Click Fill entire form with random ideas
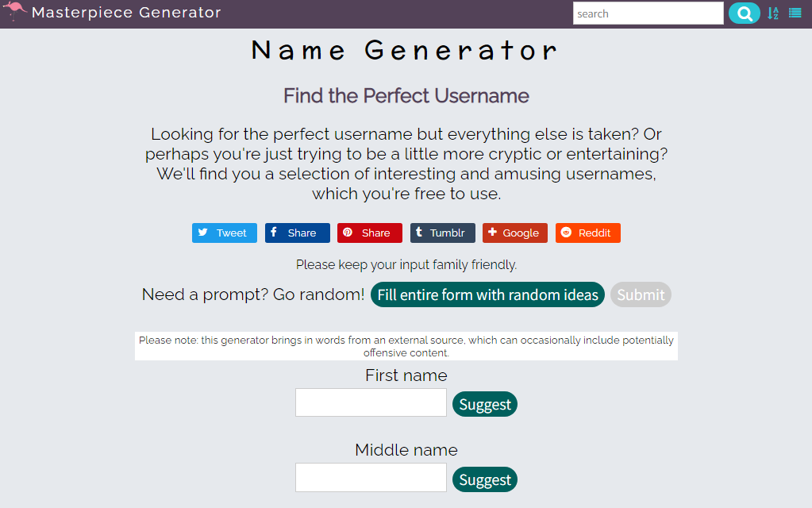Image resolution: width=812 pixels, height=508 pixels. pyautogui.click(x=487, y=294)
